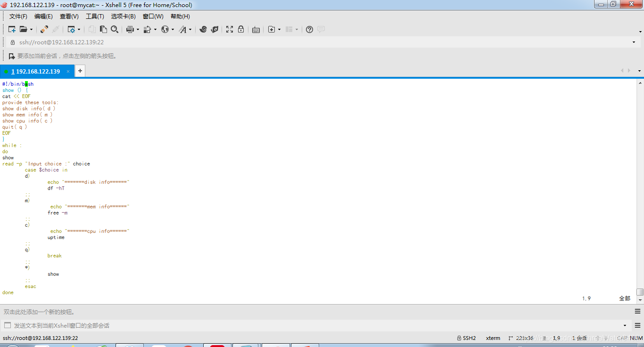644x347 pixels.
Task: Click the scroll up arrow of terminal
Action: coord(640,83)
